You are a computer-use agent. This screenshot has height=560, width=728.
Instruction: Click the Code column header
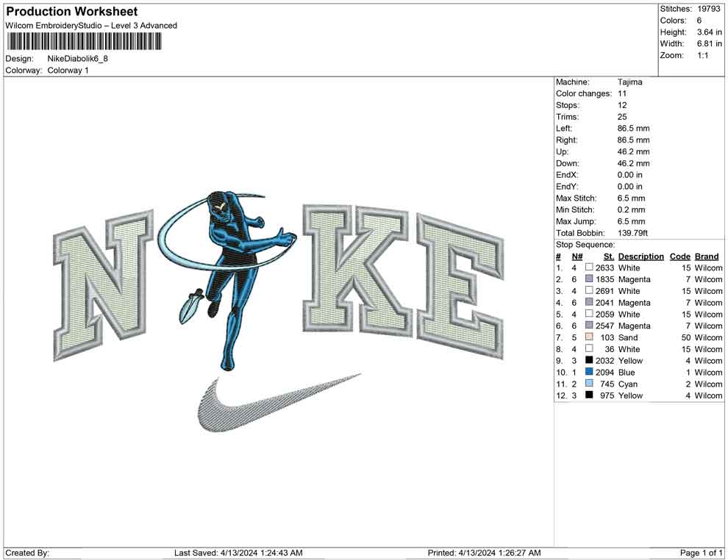point(680,256)
